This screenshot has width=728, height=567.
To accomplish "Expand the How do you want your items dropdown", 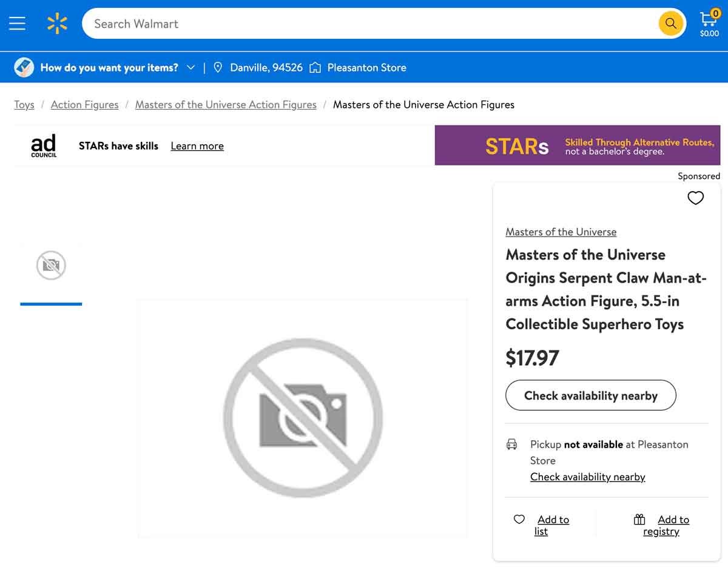I will click(x=190, y=67).
